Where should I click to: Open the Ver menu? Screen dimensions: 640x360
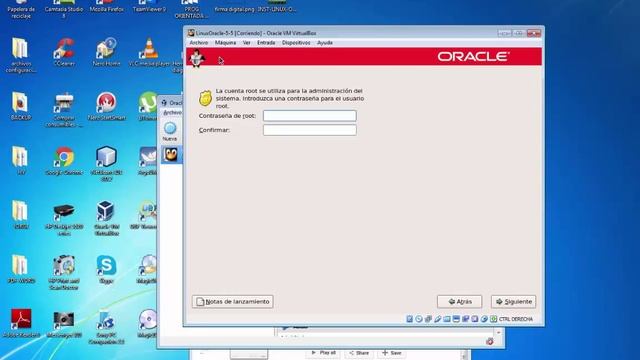pos(247,42)
